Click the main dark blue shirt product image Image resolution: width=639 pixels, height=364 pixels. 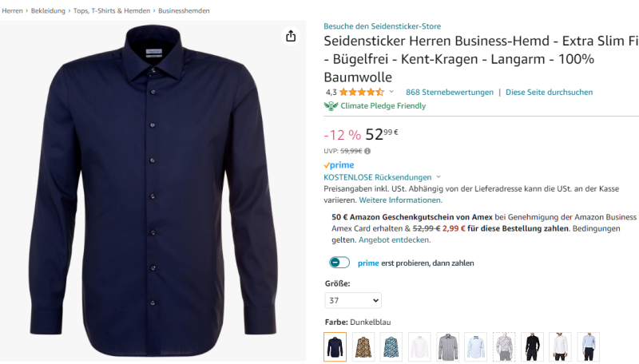click(x=153, y=192)
